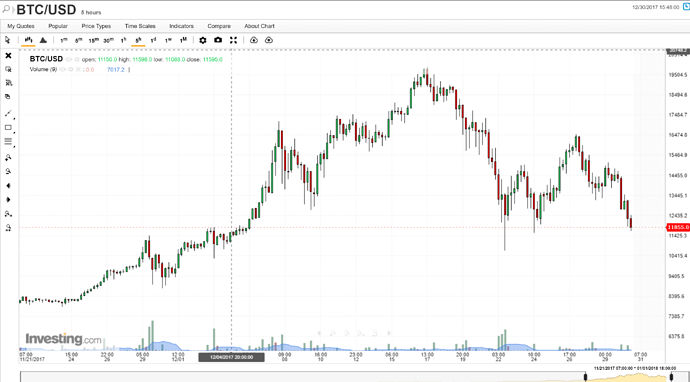Switch to the 1 day timeframe button
The width and height of the screenshot is (690, 382).
click(153, 40)
